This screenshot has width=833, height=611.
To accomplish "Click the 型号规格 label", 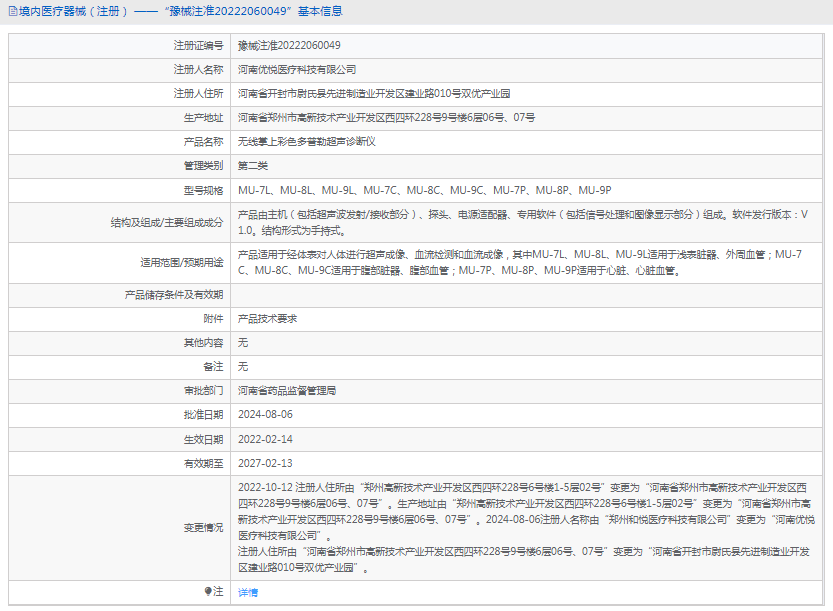I will coord(203,190).
